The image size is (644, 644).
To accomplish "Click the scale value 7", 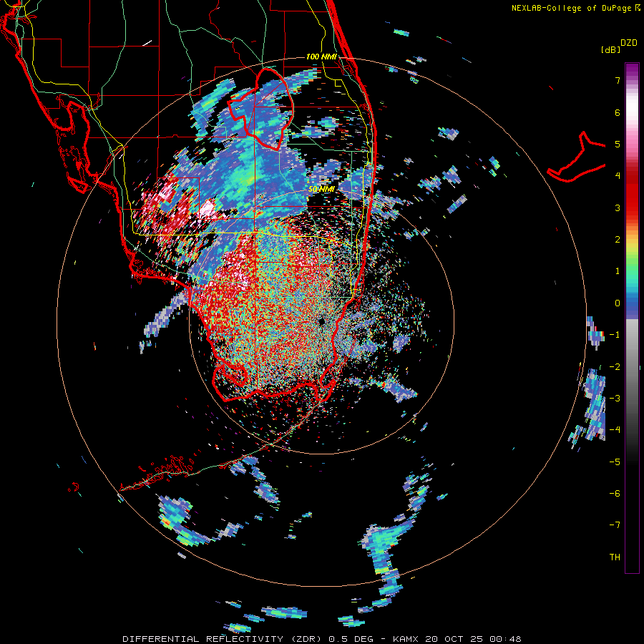I will (x=618, y=80).
